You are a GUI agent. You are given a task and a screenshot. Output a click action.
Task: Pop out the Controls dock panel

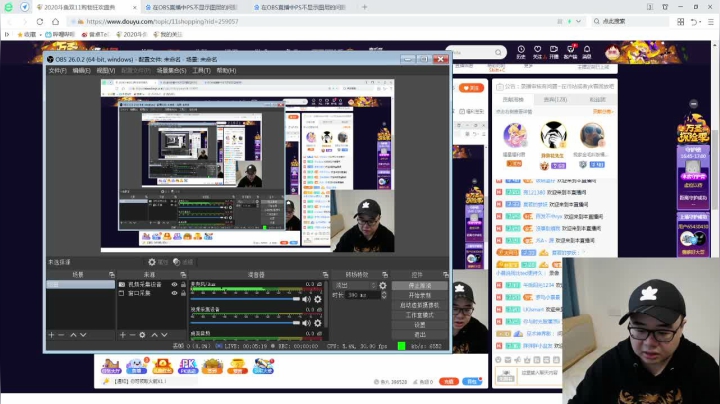coord(445,275)
